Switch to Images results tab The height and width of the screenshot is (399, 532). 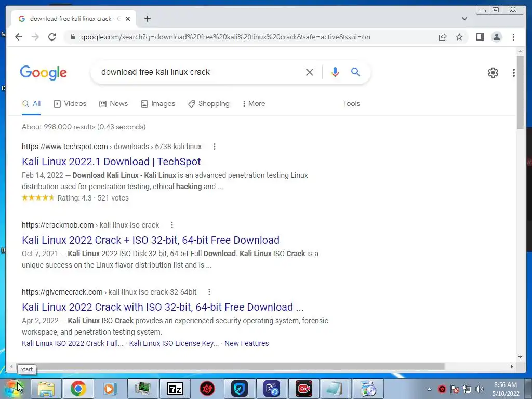[158, 103]
